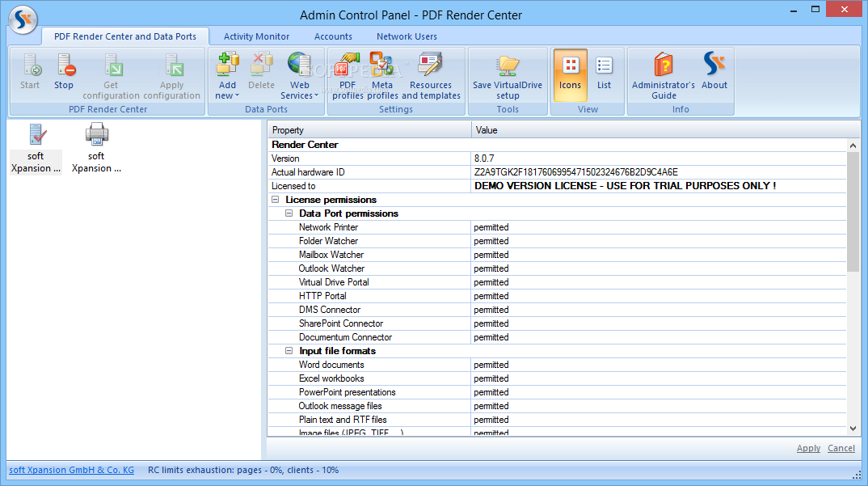Viewport: 868px width, 486px height.
Task: Click the Render Center heading row
Action: coord(557,145)
